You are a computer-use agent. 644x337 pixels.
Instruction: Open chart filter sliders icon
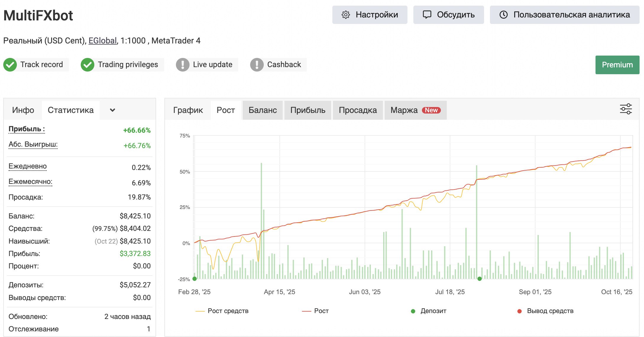pyautogui.click(x=626, y=109)
